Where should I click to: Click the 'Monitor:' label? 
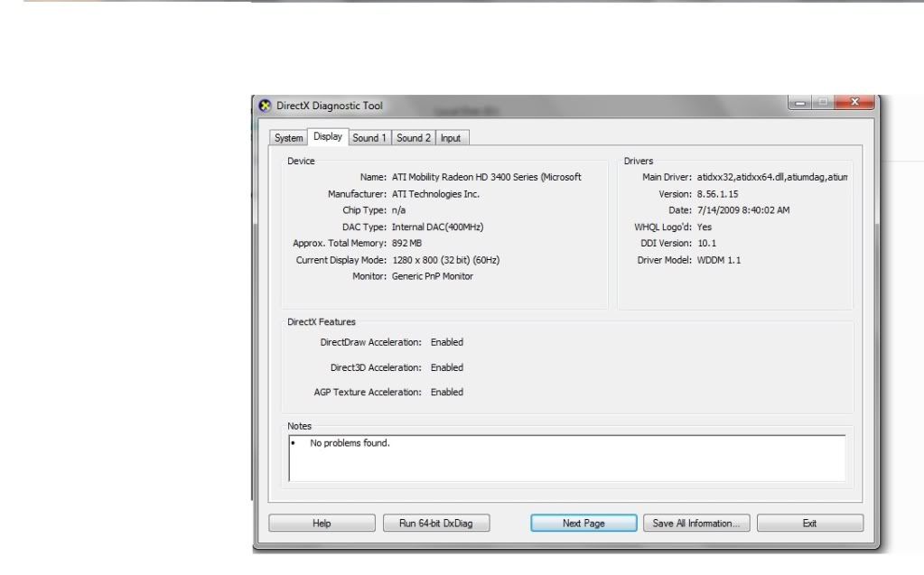pos(369,276)
